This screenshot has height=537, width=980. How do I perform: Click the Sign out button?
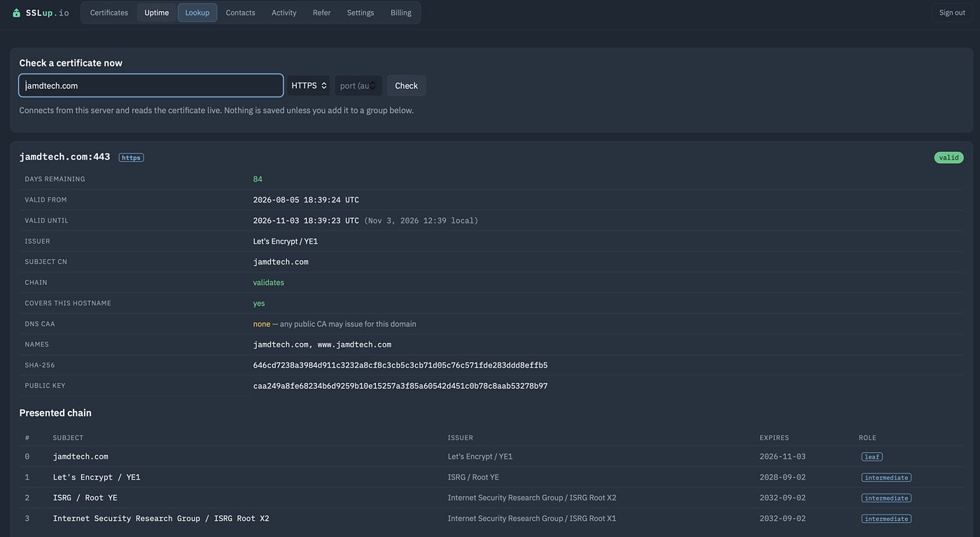click(x=952, y=13)
